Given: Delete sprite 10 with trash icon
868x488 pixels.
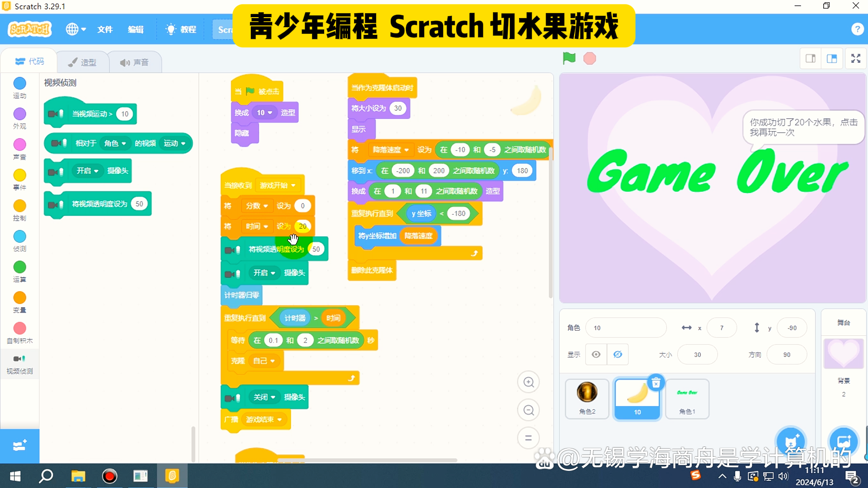Looking at the screenshot, I should click(656, 384).
